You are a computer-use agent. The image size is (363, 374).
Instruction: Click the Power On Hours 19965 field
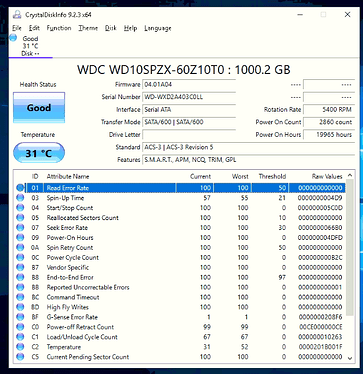pos(329,135)
